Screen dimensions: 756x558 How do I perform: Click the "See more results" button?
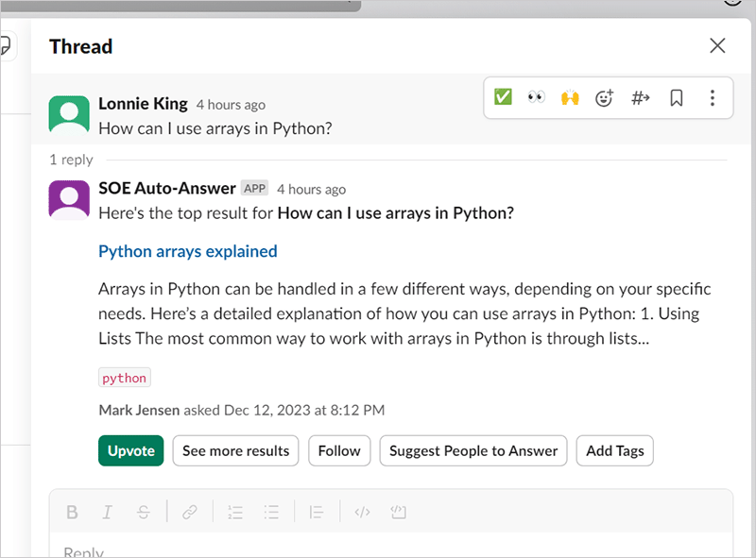pos(235,450)
